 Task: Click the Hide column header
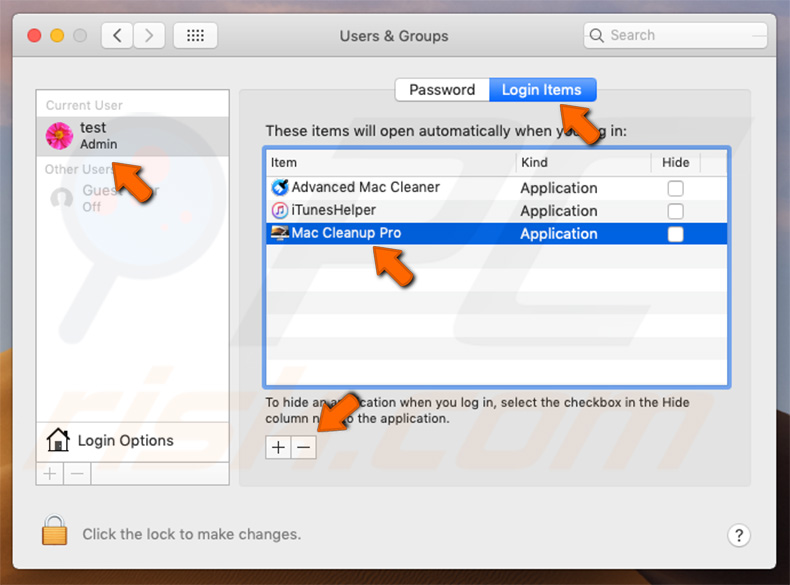click(675, 163)
